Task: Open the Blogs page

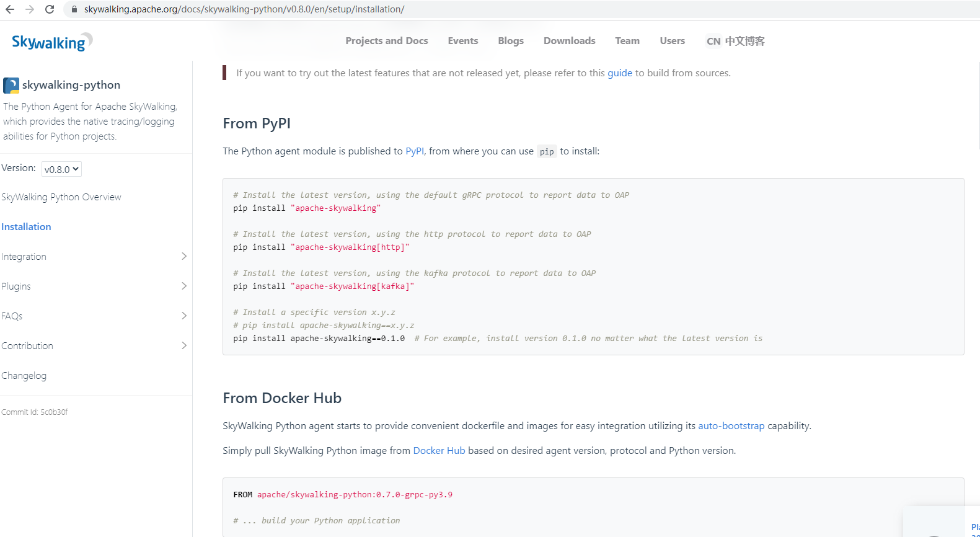Action: point(511,41)
